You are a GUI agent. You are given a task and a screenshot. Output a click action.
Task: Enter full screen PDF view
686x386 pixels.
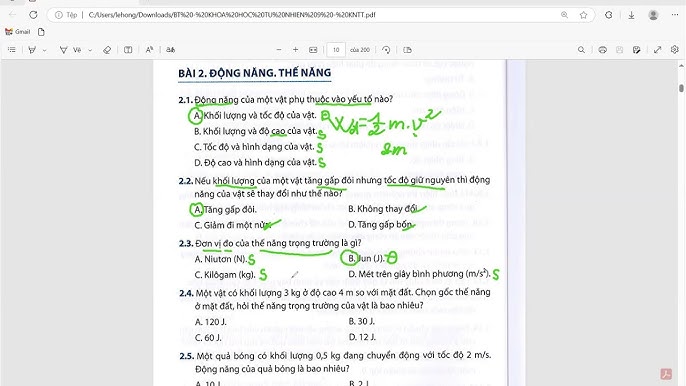click(x=658, y=50)
